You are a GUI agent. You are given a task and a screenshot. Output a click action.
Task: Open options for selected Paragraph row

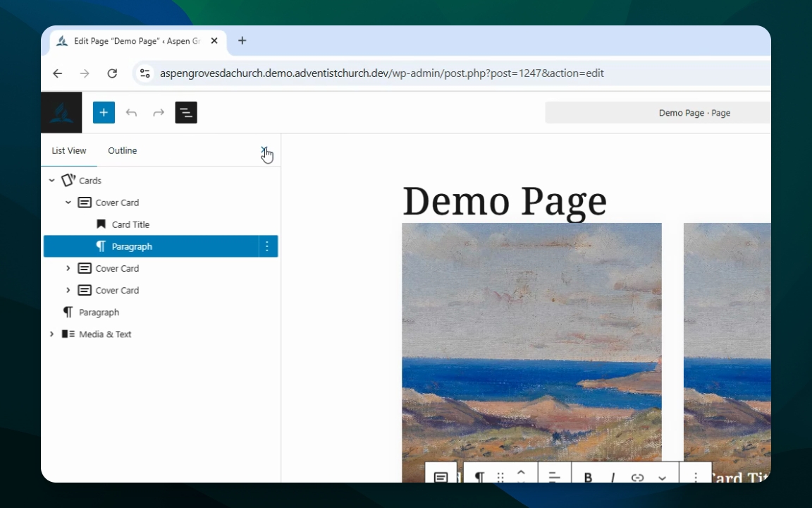click(x=267, y=246)
